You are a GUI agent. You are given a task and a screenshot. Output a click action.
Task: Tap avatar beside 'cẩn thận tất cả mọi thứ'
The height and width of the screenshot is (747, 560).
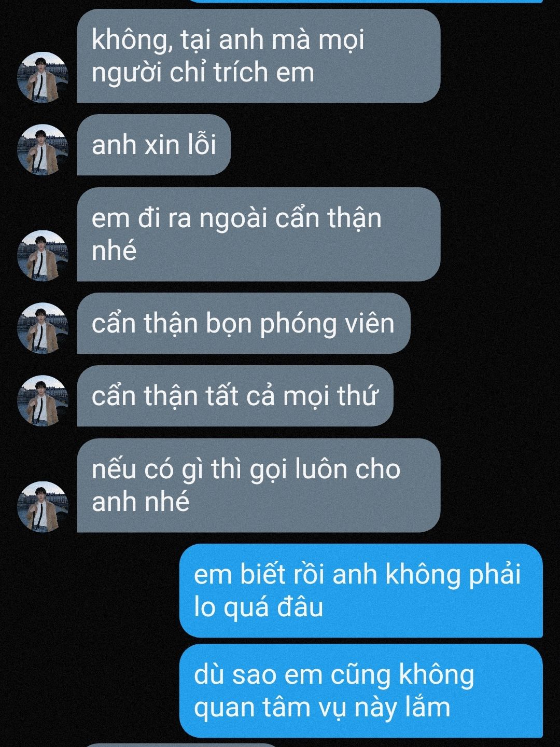point(43,401)
